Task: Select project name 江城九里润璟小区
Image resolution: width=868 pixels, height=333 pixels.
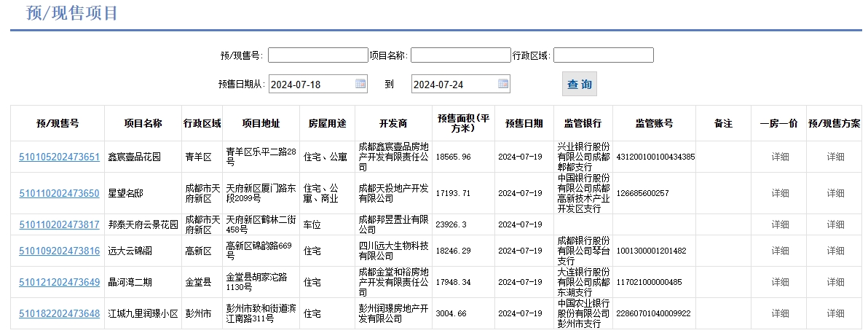Action: [x=143, y=314]
